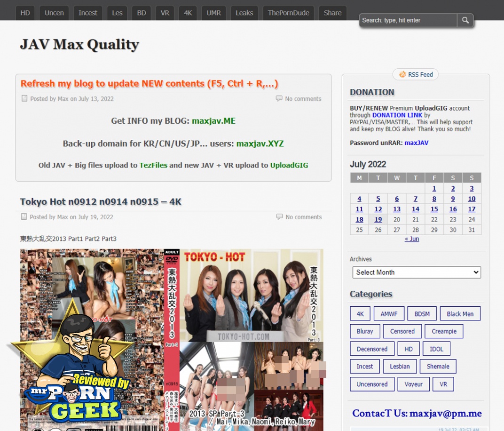Go to the Leaks tab in the top navigation
This screenshot has width=504, height=431.
coord(244,13)
